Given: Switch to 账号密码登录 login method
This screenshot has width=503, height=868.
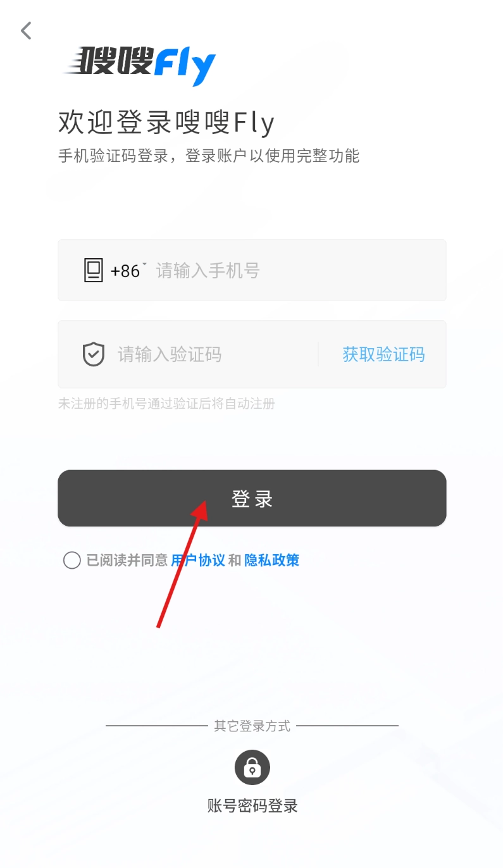Looking at the screenshot, I should click(x=252, y=806).
